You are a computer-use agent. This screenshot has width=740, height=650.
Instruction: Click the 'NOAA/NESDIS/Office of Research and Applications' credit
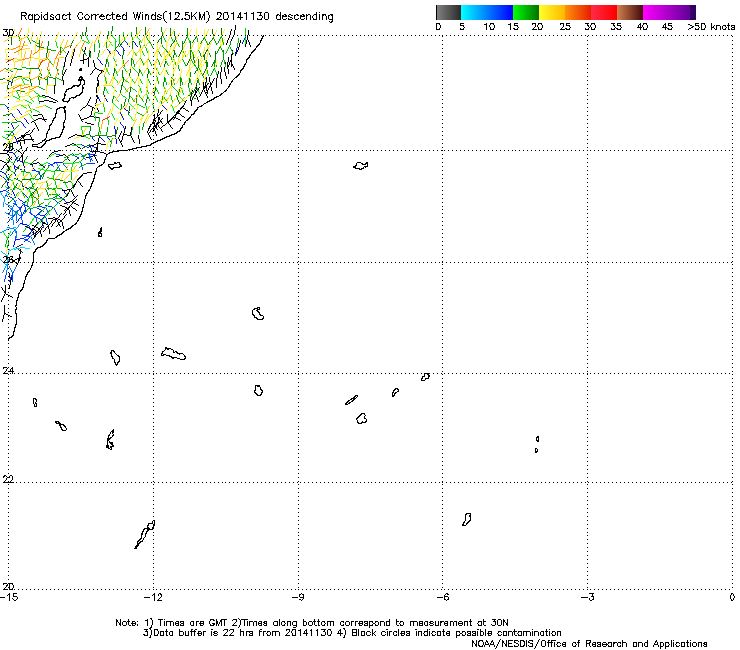coord(589,644)
